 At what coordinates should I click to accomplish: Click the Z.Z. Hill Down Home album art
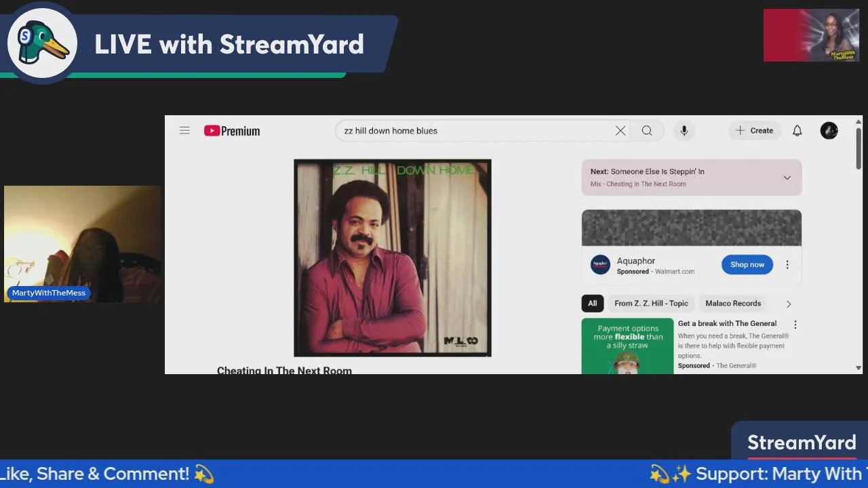click(x=392, y=258)
